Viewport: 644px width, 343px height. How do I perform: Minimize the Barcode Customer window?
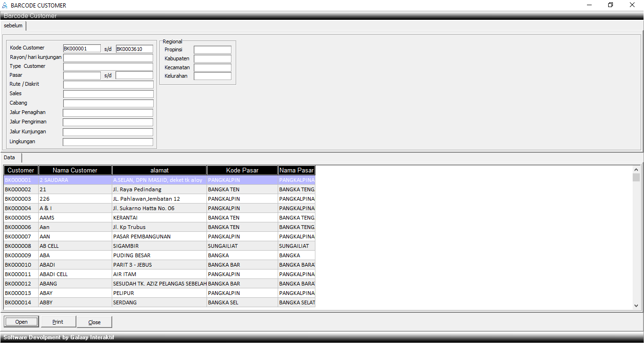point(589,5)
